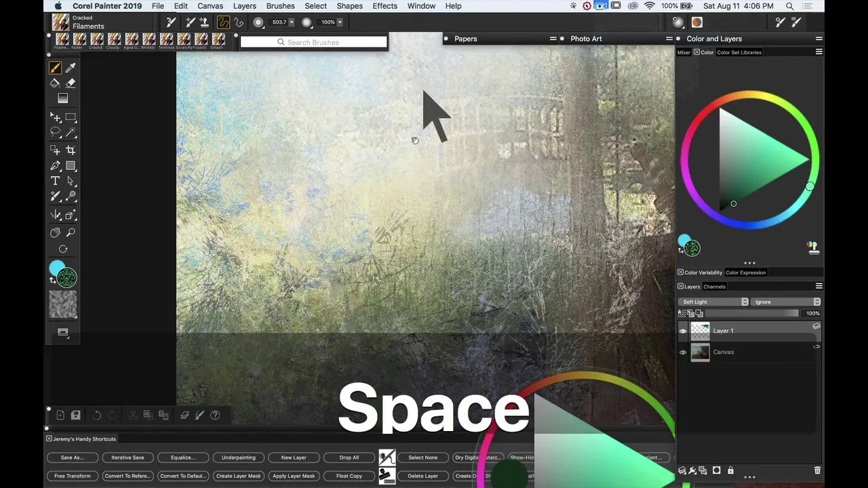This screenshot has width=868, height=488.
Task: Select the Magnifier tool
Action: 71,232
